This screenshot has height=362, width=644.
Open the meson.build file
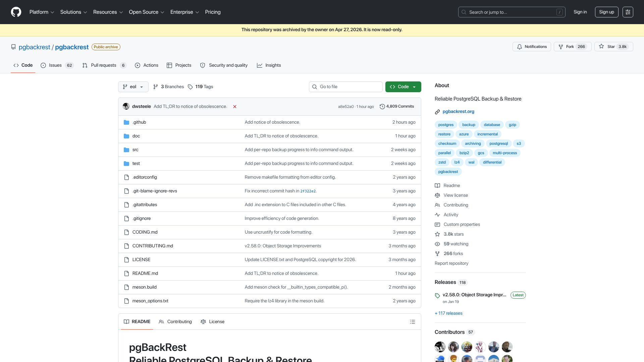145,287
